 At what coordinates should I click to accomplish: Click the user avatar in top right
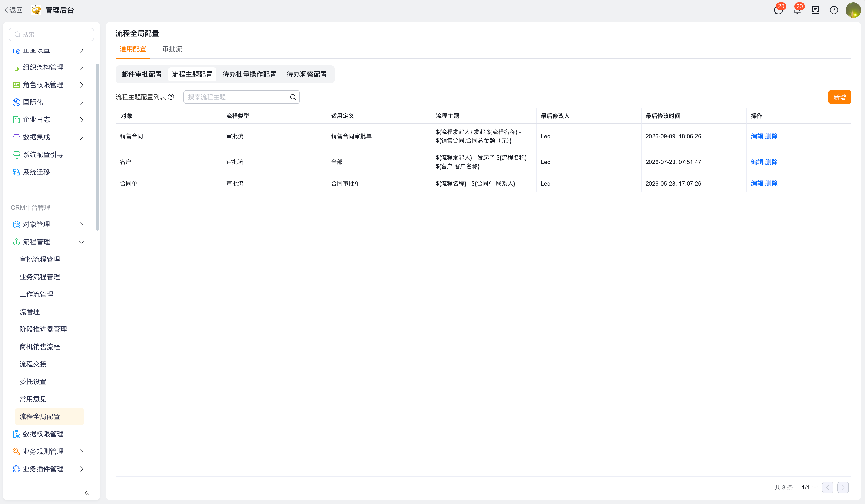(853, 10)
